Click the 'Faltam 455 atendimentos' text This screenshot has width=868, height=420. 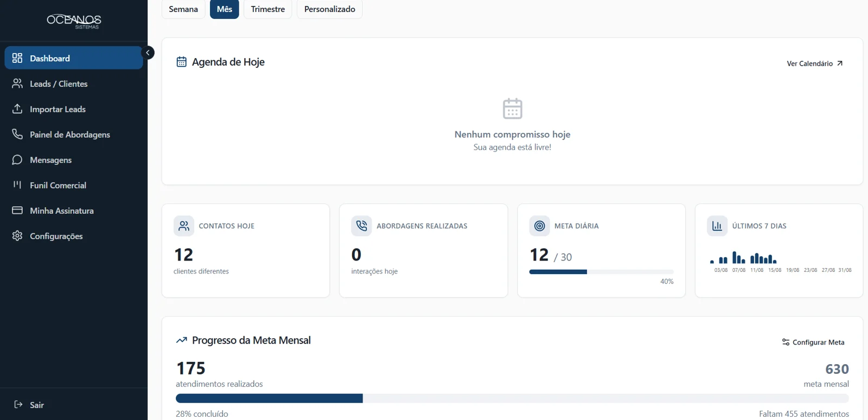(804, 414)
